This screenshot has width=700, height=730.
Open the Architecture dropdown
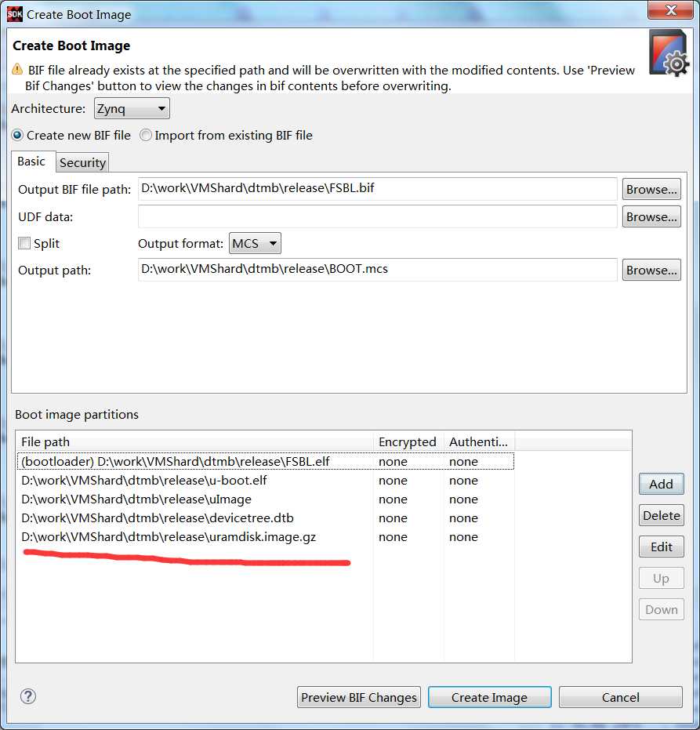click(132, 108)
